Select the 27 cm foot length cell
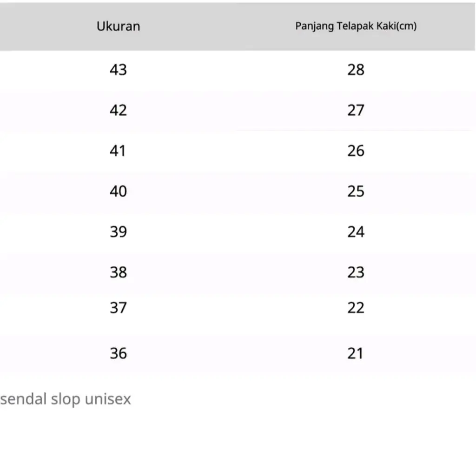This screenshot has height=476, width=476. pos(356,110)
